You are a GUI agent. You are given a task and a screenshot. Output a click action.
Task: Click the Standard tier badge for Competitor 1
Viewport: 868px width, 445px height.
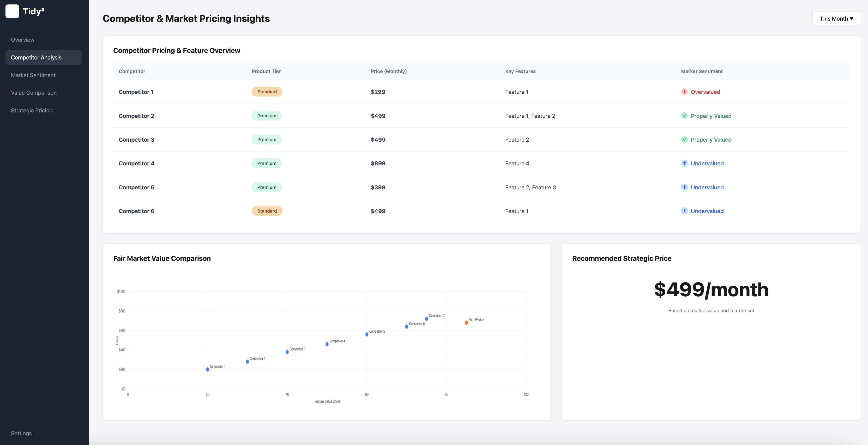click(x=267, y=92)
